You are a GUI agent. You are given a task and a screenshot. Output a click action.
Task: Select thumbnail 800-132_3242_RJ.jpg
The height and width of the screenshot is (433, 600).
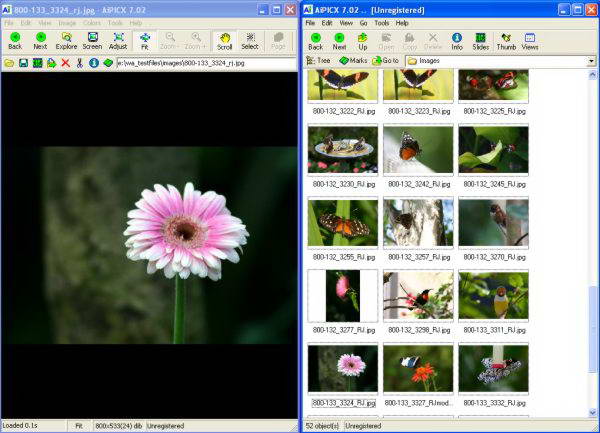click(418, 150)
